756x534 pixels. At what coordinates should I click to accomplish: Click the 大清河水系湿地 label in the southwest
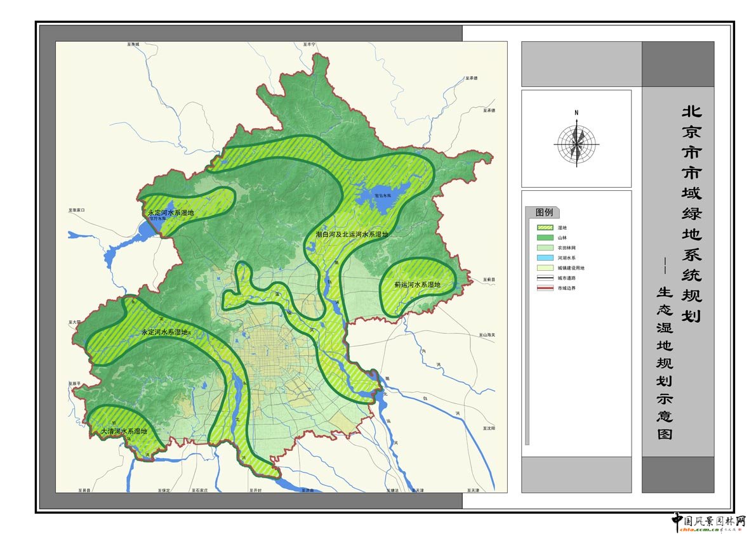(x=124, y=431)
